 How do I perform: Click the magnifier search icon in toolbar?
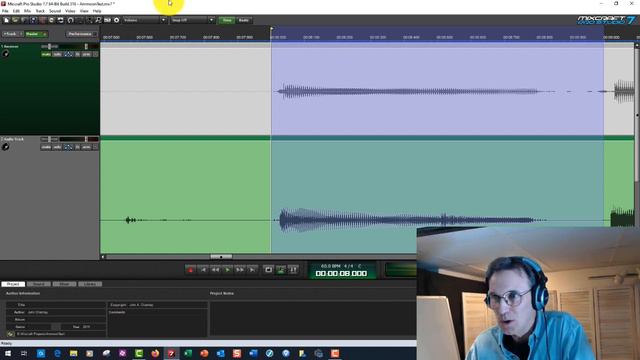coord(98,20)
